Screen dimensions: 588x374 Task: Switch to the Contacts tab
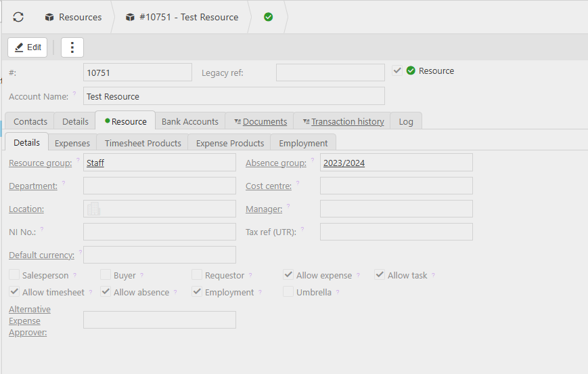(30, 121)
